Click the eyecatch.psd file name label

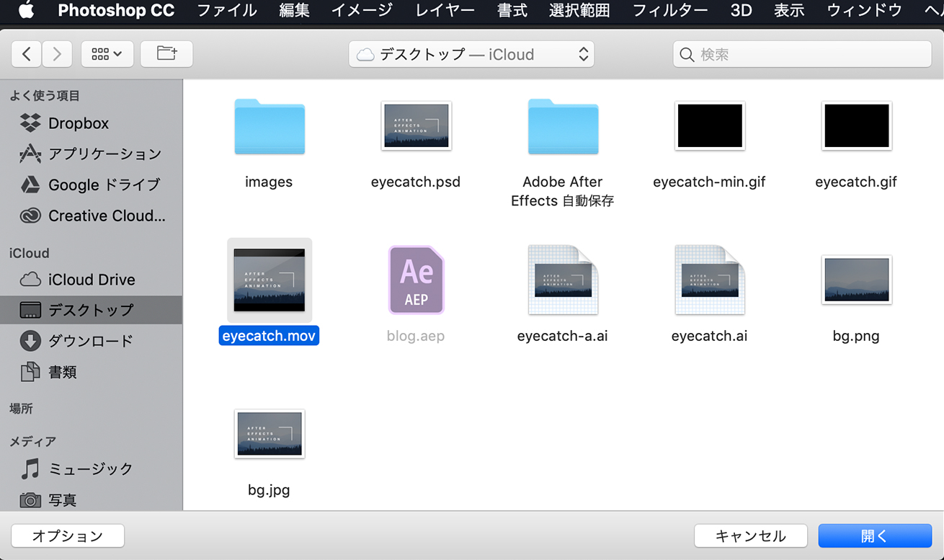[x=416, y=182]
